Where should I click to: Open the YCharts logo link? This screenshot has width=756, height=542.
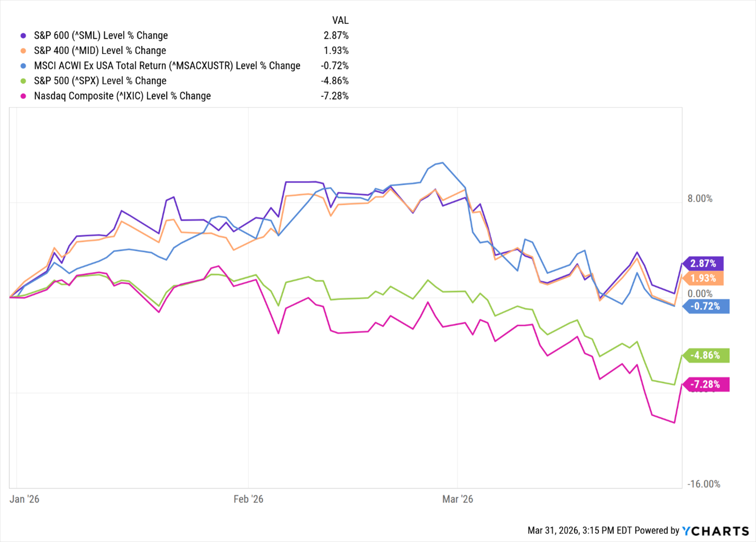pyautogui.click(x=715, y=531)
